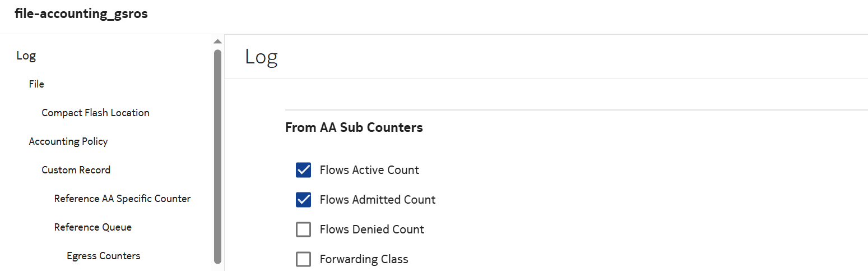Disable the Flows Admitted Count checkbox
The width and height of the screenshot is (868, 271).
tap(303, 200)
